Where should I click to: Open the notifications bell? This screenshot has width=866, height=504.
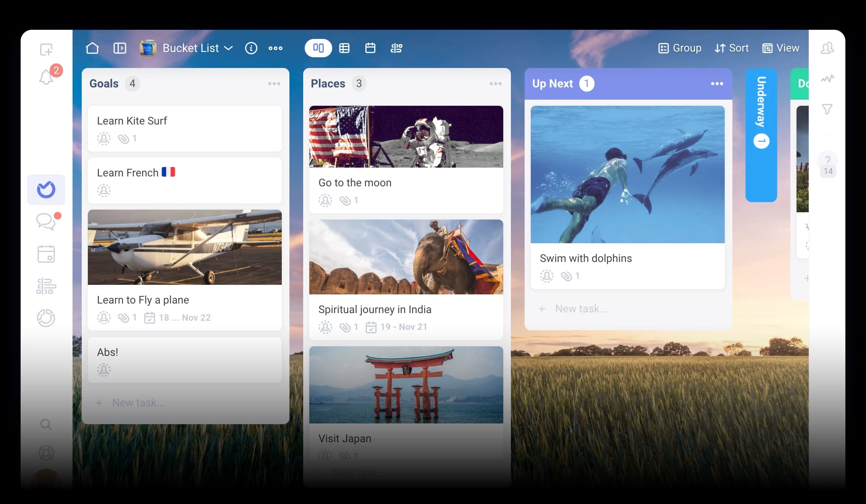(x=46, y=77)
